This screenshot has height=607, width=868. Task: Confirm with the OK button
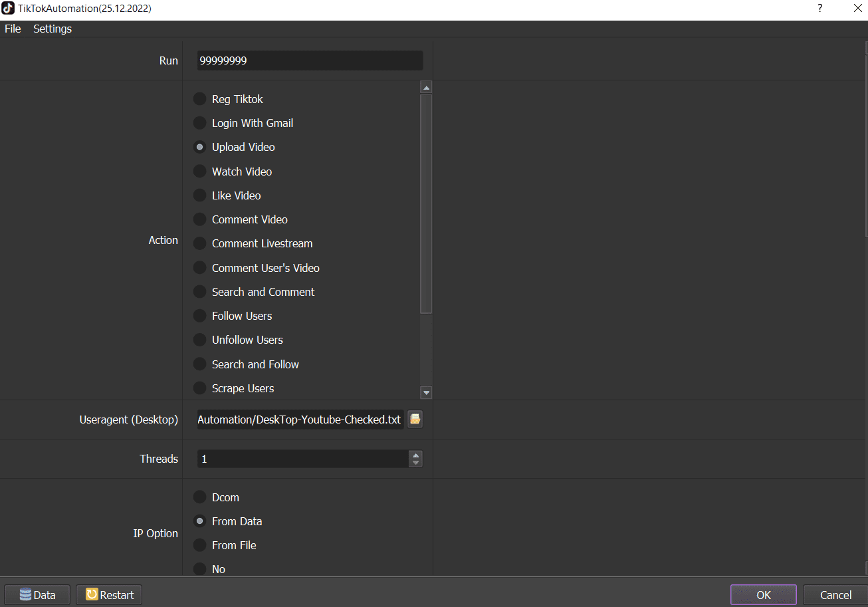(764, 595)
